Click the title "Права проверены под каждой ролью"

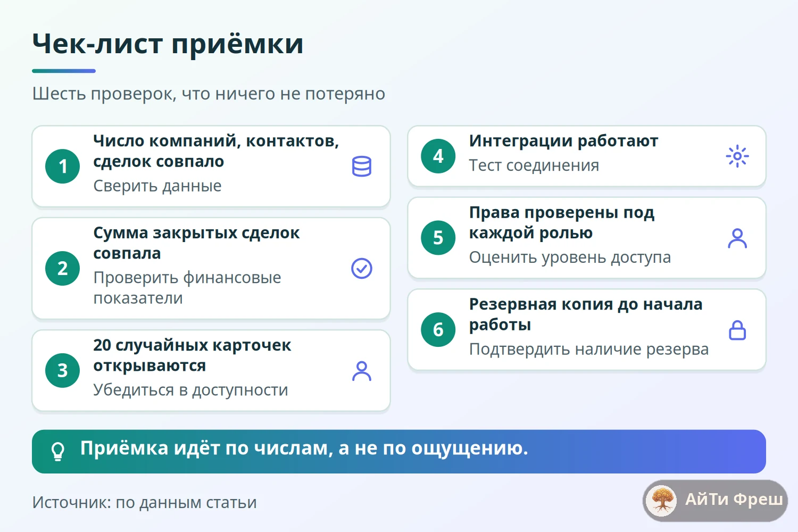(x=562, y=222)
